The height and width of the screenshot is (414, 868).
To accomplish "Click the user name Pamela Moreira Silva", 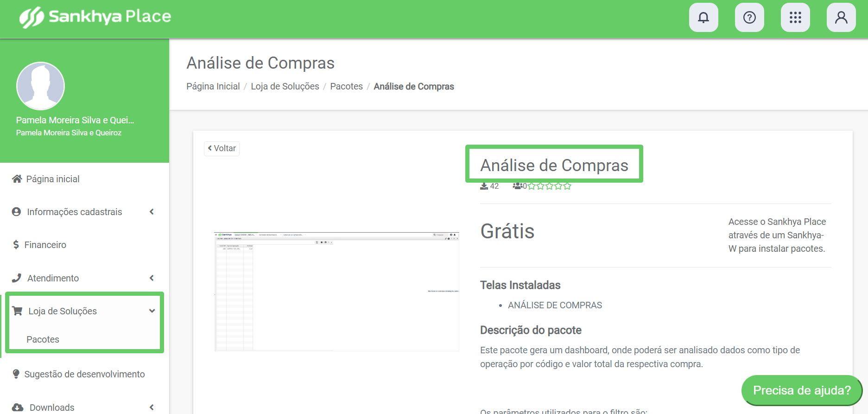I will click(75, 120).
